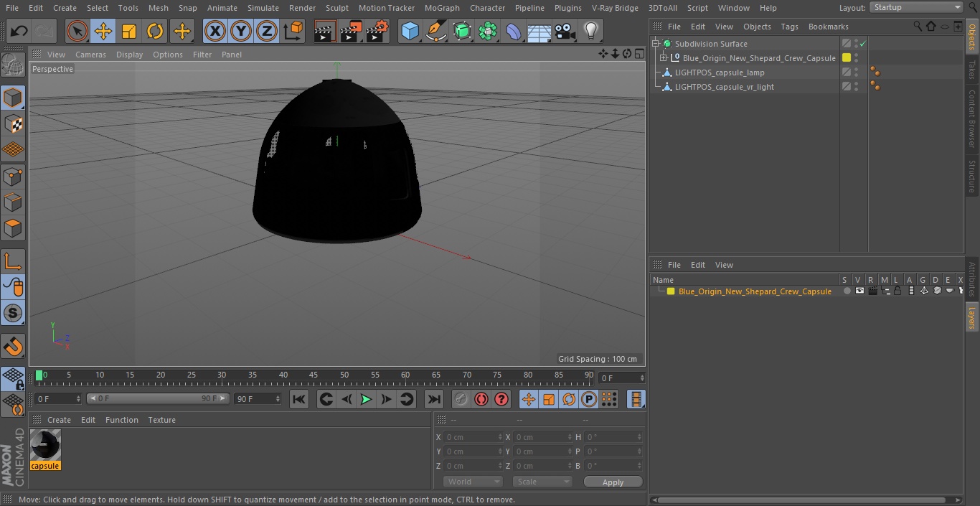Screen dimensions: 980x506
Task: Toggle Y axis lock
Action: 241,31
